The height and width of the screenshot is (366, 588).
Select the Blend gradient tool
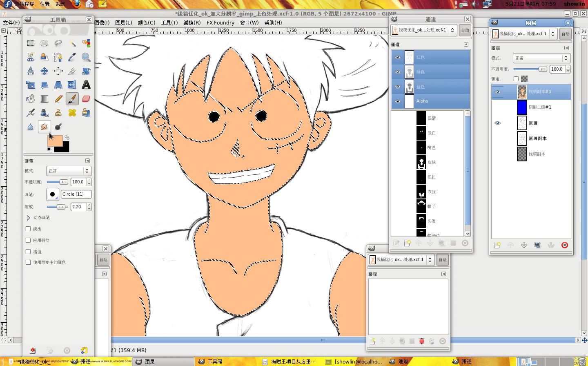(45, 99)
